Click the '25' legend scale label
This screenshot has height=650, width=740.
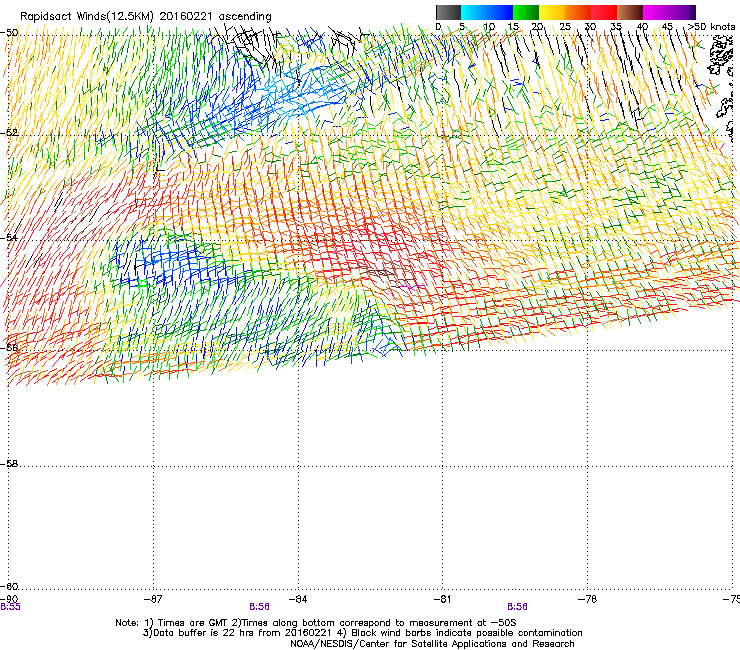click(x=565, y=26)
